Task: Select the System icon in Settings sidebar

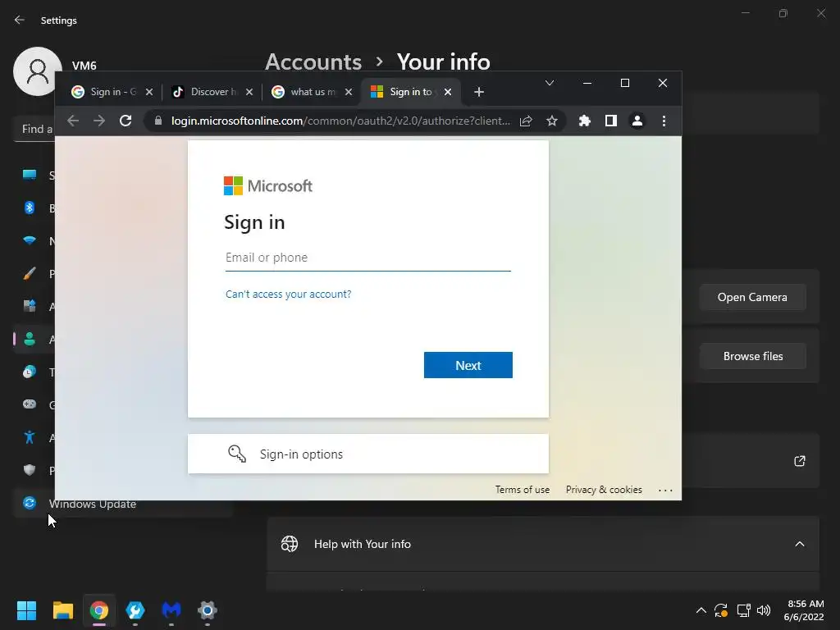Action: tap(30, 175)
